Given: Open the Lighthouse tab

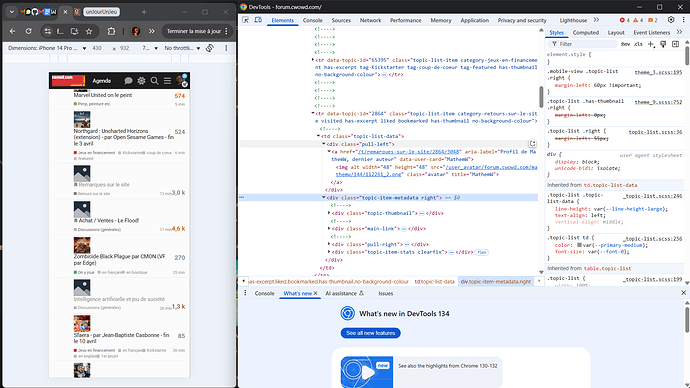Looking at the screenshot, I should [573, 20].
